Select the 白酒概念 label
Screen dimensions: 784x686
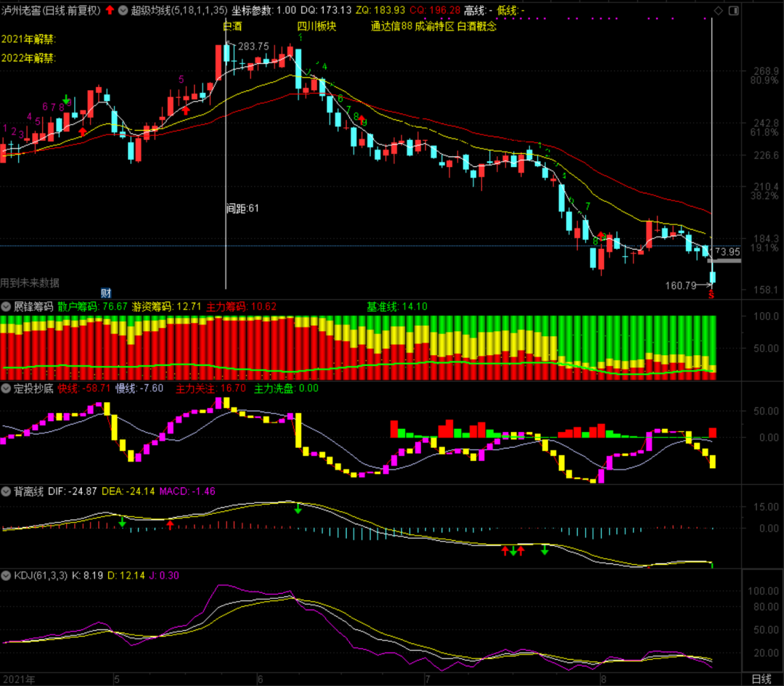click(x=477, y=26)
